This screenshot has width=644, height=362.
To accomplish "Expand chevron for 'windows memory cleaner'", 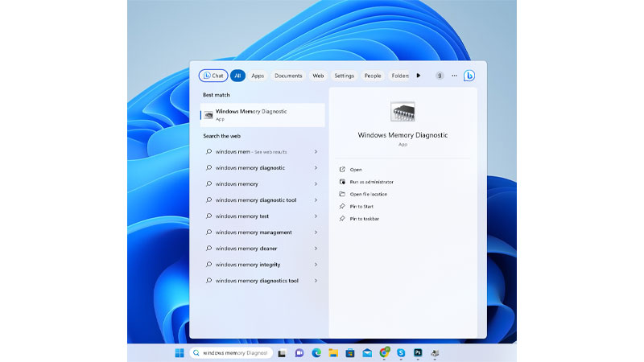I will [x=316, y=249].
